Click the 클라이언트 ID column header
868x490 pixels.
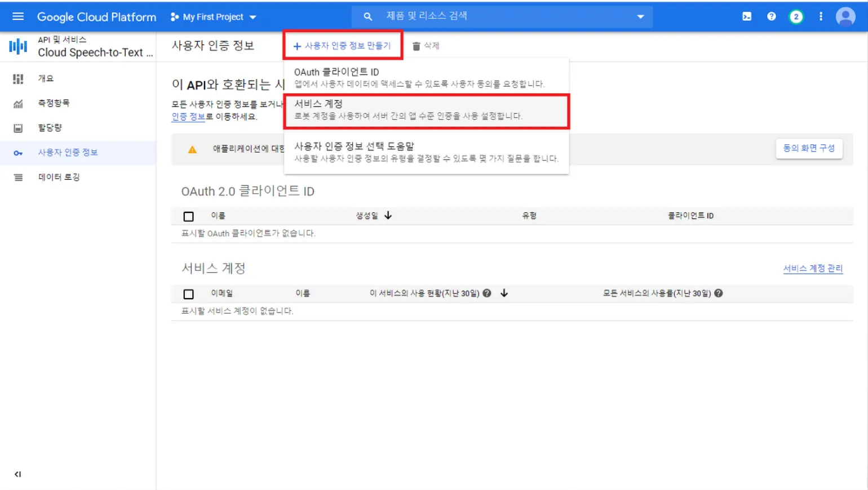coord(690,216)
